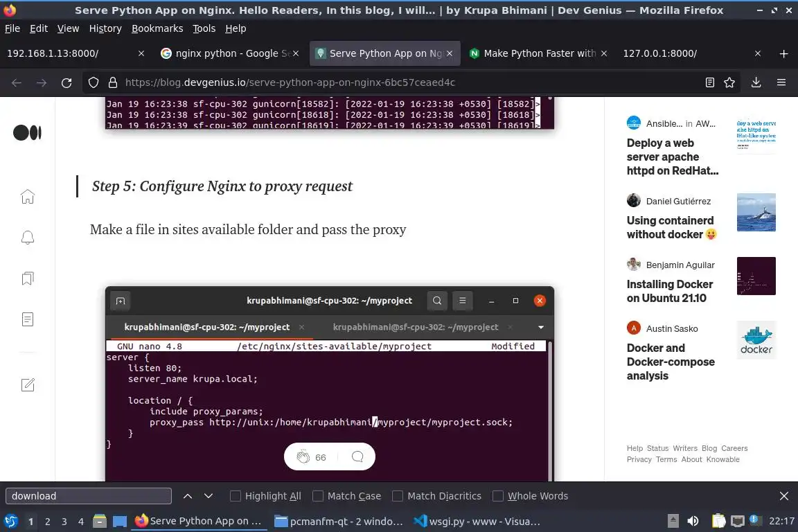The height and width of the screenshot is (532, 798).
Task: Open Medium notifications bell icon
Action: tap(28, 238)
